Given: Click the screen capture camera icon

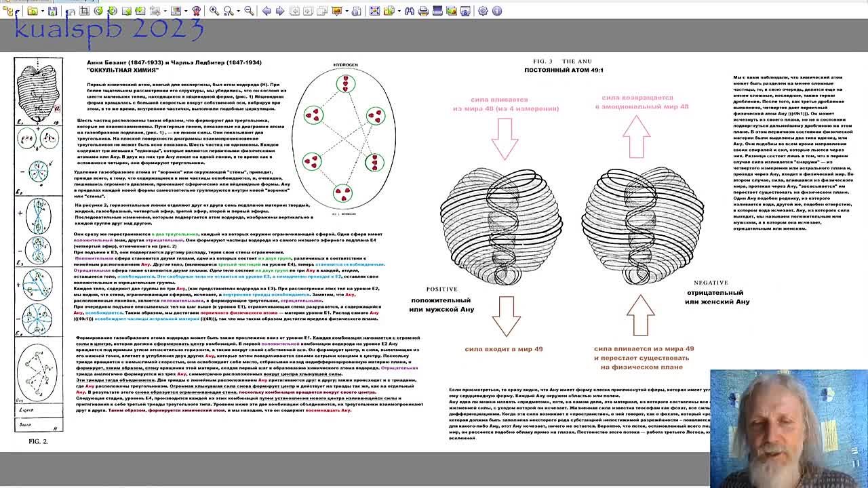Looking at the screenshot, I should (x=465, y=11).
